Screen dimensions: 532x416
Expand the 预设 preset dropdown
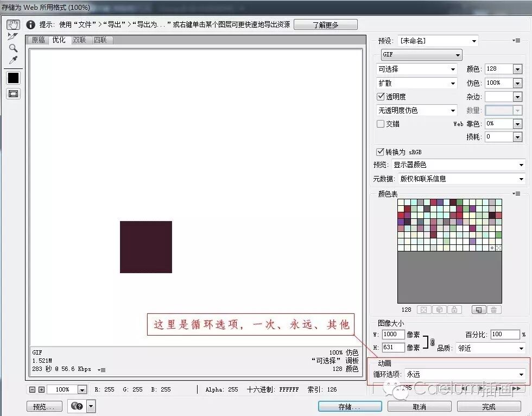pyautogui.click(x=474, y=40)
